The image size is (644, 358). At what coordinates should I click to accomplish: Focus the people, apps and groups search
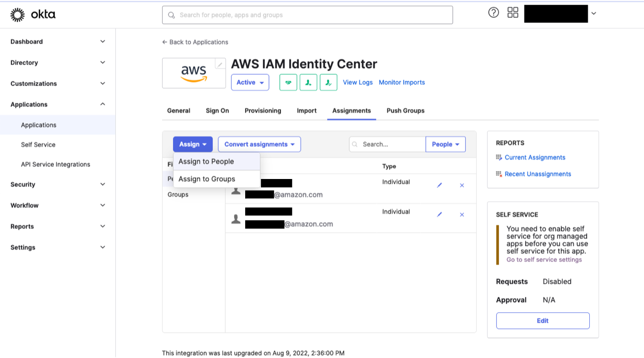coord(307,15)
